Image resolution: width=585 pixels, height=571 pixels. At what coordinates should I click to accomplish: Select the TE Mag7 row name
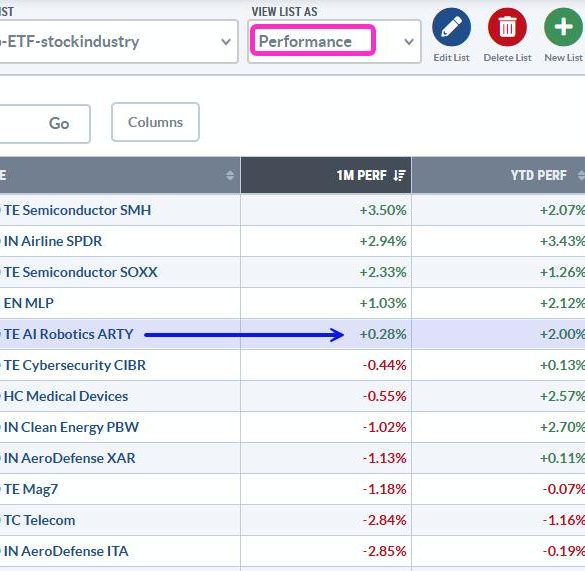31,489
